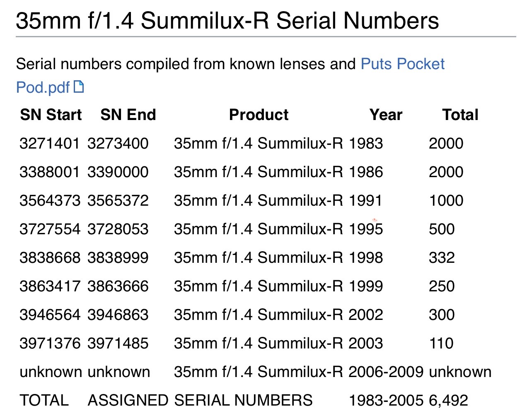Select the year 2002 cell
Screen dimensions: 532x418
(365, 315)
